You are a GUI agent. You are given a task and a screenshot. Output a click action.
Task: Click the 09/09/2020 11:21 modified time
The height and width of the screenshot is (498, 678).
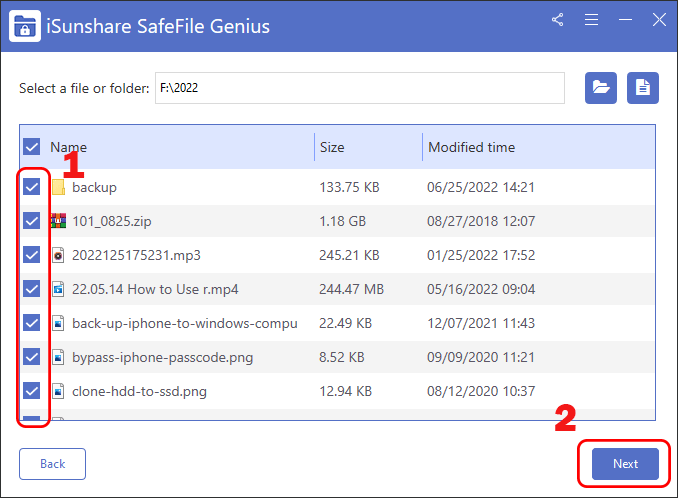pyautogui.click(x=481, y=357)
